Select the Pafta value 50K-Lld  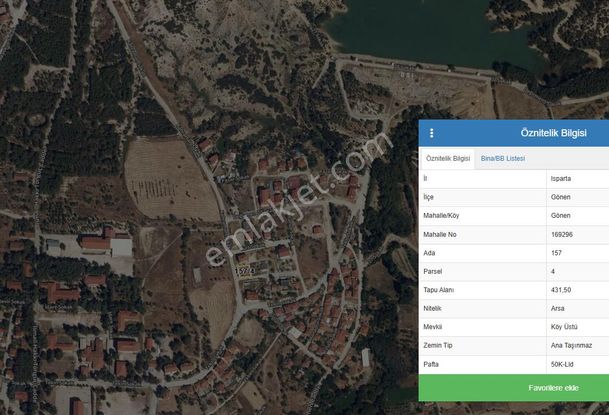pos(562,365)
